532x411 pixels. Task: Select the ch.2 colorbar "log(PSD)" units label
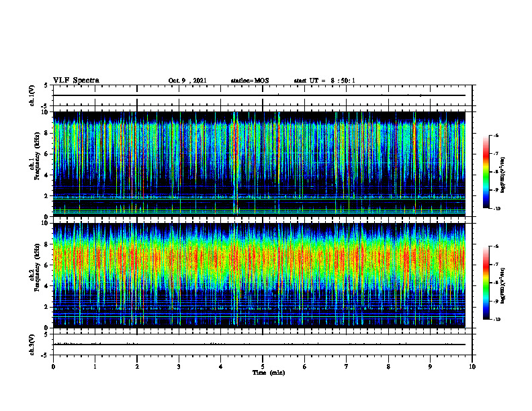[x=503, y=285]
